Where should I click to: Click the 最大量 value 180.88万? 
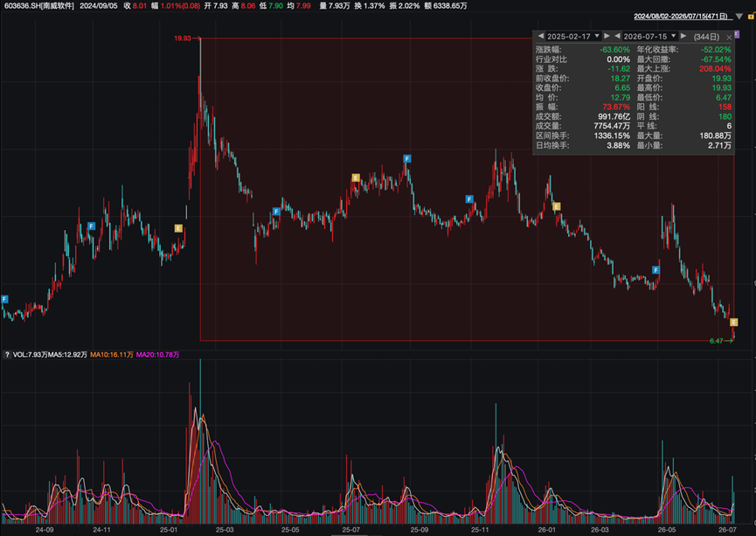pyautogui.click(x=716, y=136)
